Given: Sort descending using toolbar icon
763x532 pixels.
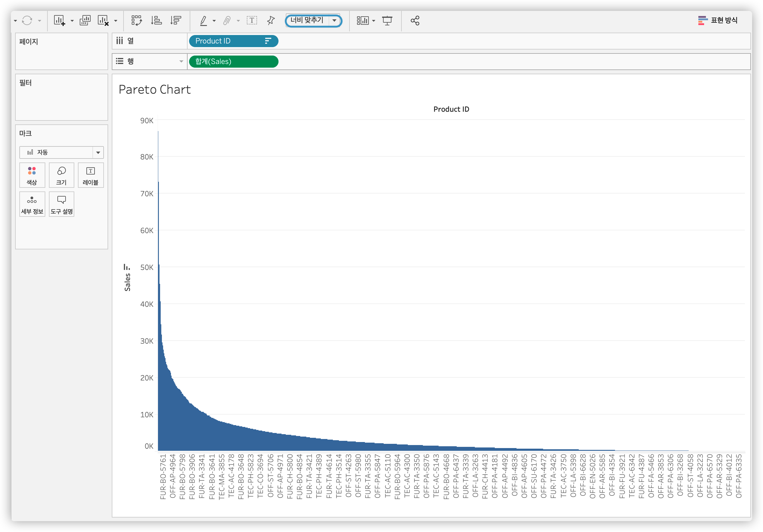Looking at the screenshot, I should tap(175, 21).
